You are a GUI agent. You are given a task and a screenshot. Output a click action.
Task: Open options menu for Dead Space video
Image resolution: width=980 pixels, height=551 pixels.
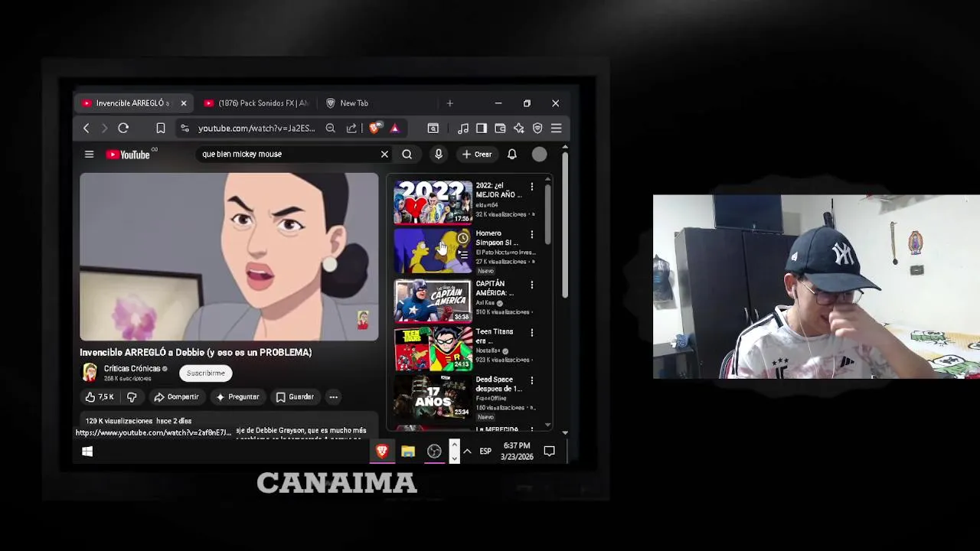(x=532, y=380)
